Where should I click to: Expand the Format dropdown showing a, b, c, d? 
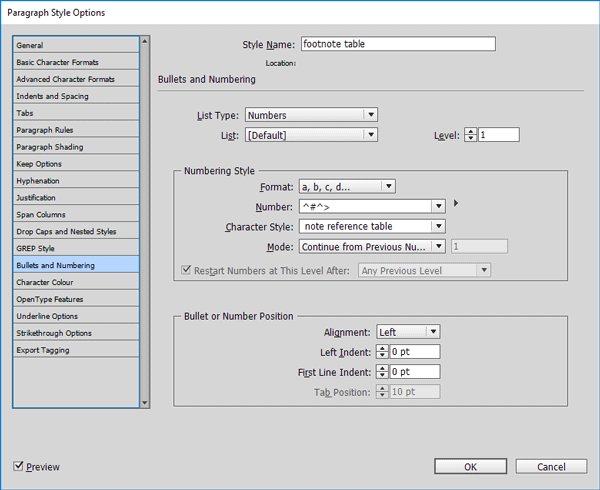347,186
